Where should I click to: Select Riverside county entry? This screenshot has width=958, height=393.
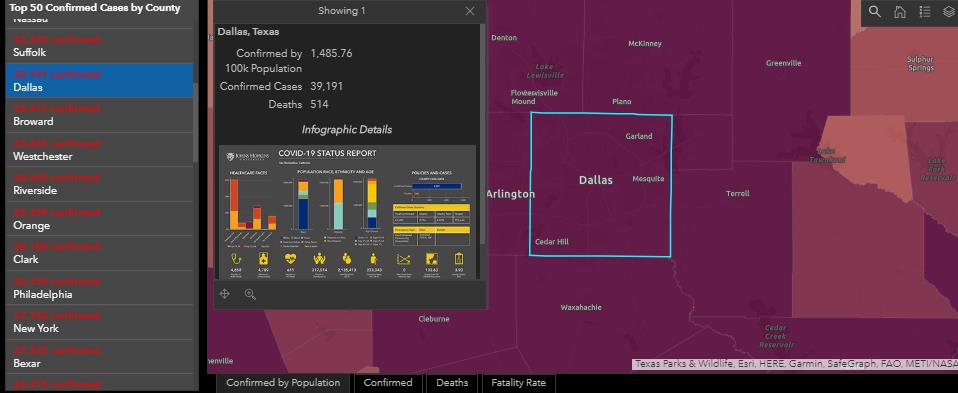click(99, 185)
